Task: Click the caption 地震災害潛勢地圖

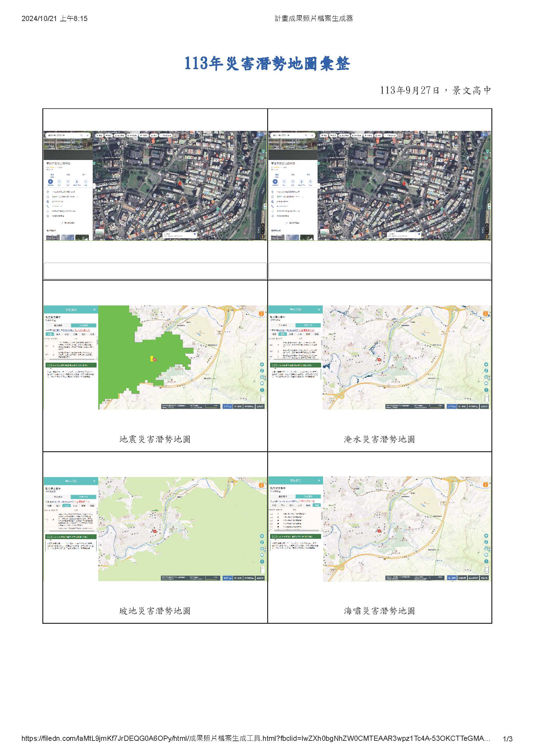Action: [155, 439]
